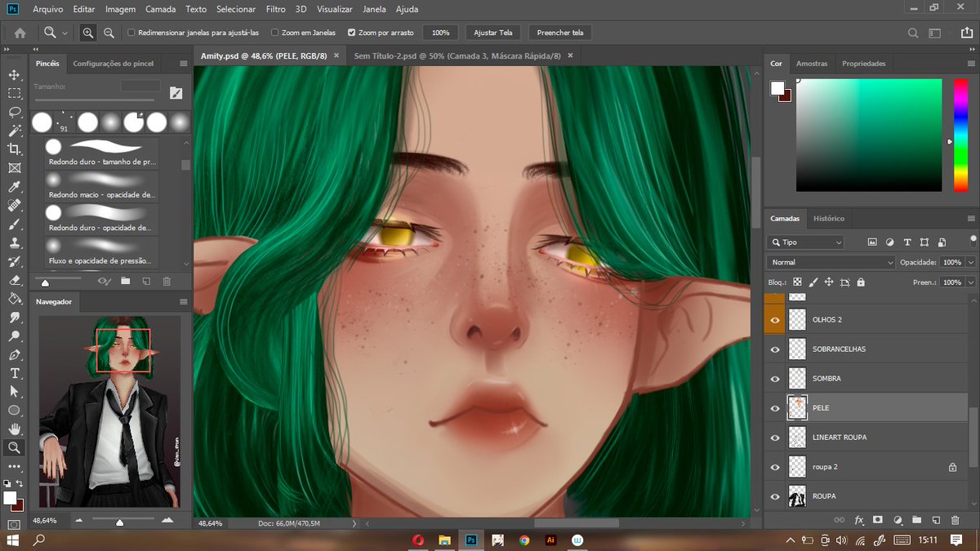
Task: Hide the OLHOS 2 layer
Action: coord(775,319)
